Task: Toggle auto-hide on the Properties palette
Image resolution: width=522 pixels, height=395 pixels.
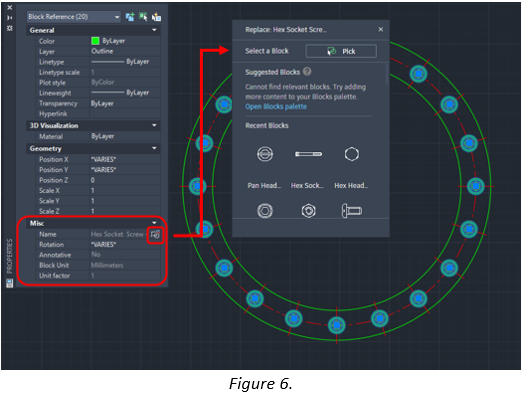Action: point(10,18)
